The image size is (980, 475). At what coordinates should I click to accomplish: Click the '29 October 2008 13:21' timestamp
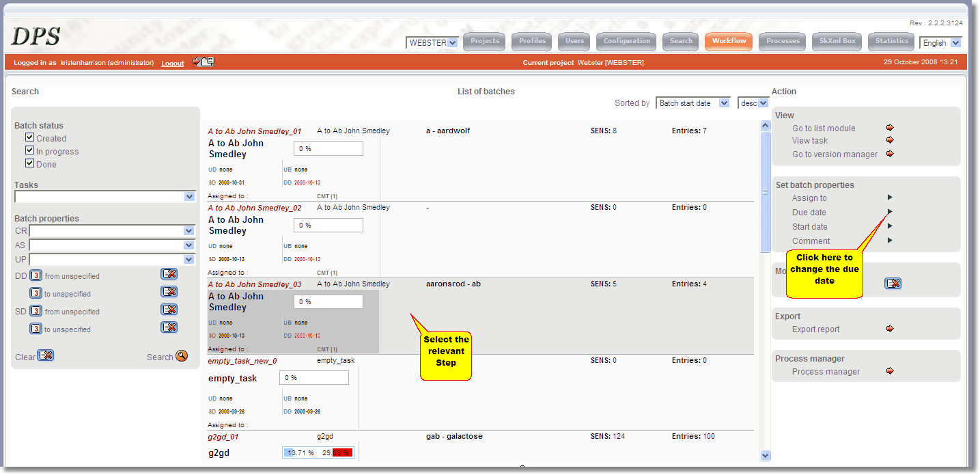(921, 62)
